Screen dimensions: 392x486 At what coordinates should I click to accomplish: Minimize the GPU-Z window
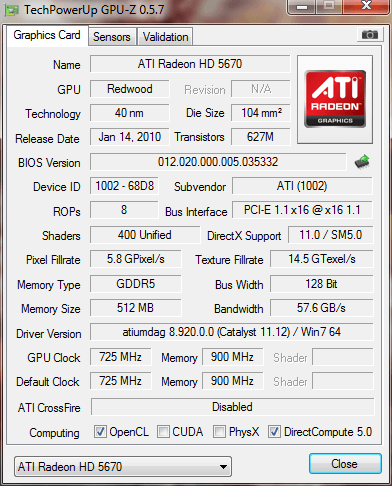coord(301,7)
